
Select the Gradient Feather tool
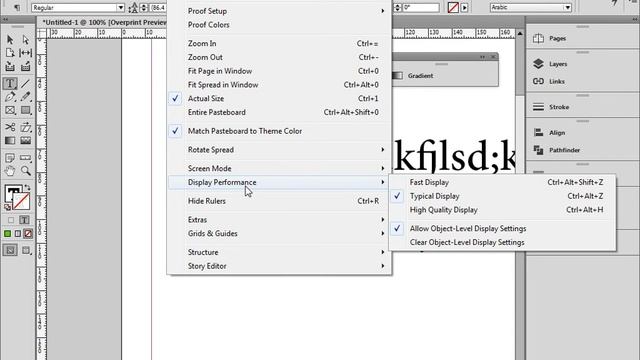[x=26, y=140]
